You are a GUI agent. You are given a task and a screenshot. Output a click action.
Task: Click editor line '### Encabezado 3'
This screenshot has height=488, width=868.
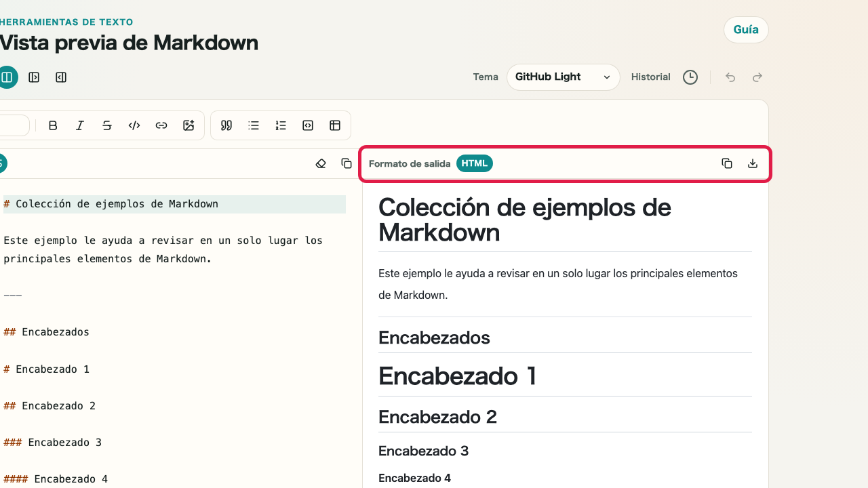pyautogui.click(x=52, y=443)
